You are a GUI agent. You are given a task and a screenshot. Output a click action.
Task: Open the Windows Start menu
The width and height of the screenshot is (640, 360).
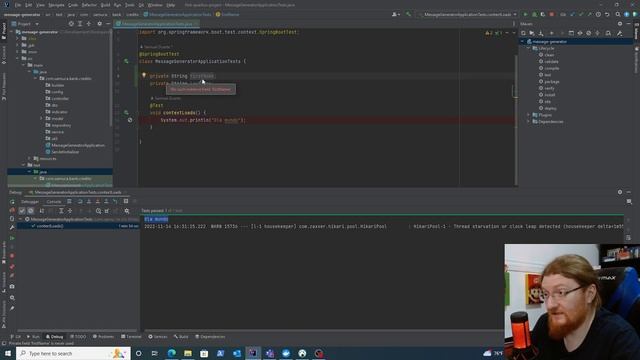pyautogui.click(x=8, y=353)
